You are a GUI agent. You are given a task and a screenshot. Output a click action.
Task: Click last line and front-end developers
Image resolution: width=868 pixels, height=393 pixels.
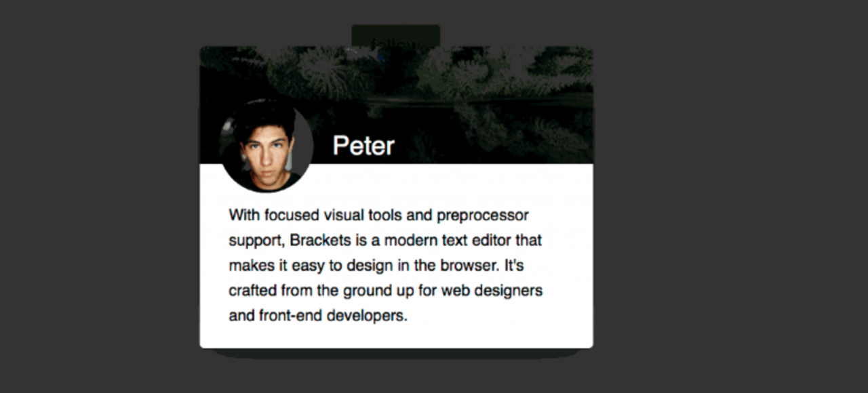(x=318, y=316)
